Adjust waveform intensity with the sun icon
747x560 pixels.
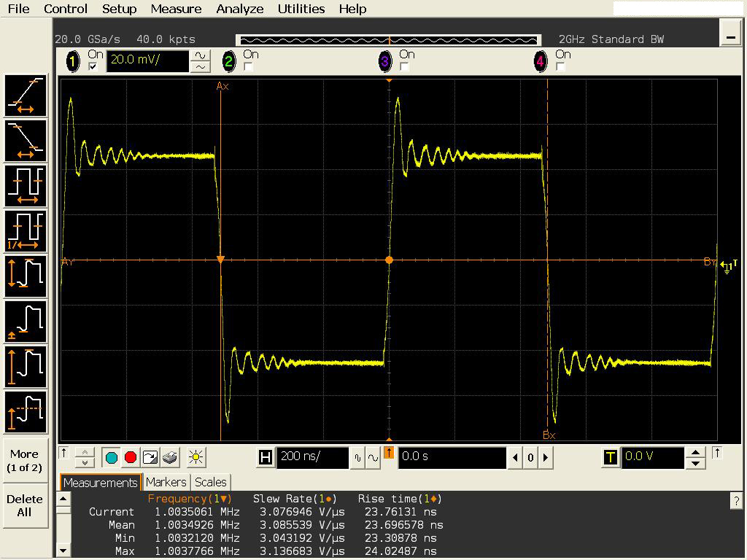pyautogui.click(x=196, y=458)
